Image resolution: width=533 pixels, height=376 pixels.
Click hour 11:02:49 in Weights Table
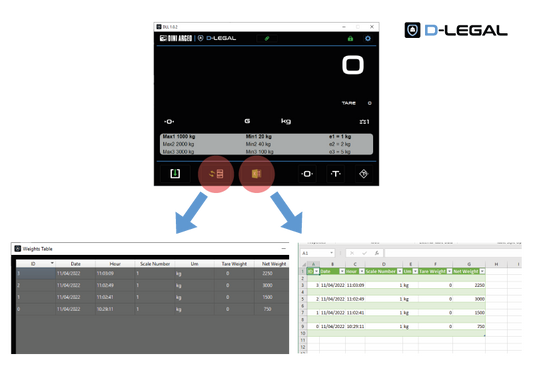(x=105, y=285)
